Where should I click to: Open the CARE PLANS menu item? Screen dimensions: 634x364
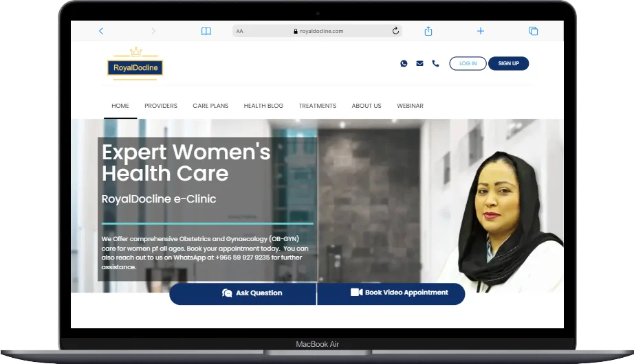pos(210,106)
